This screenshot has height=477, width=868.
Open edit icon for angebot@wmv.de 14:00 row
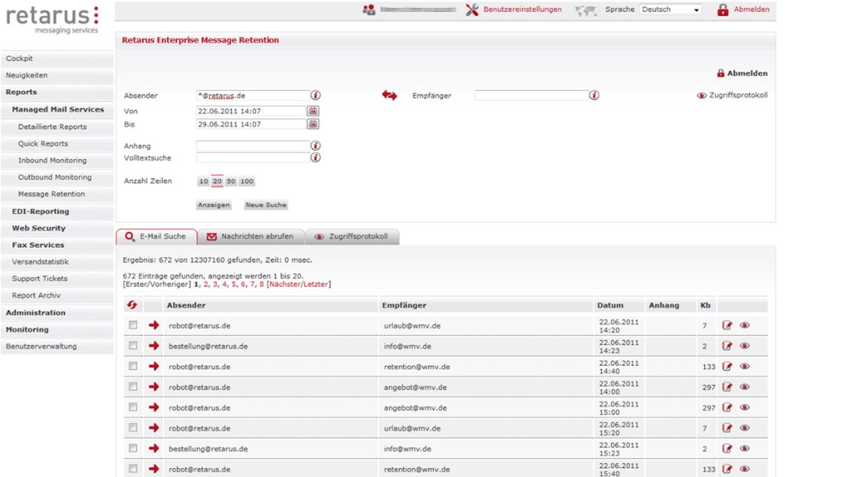click(727, 387)
